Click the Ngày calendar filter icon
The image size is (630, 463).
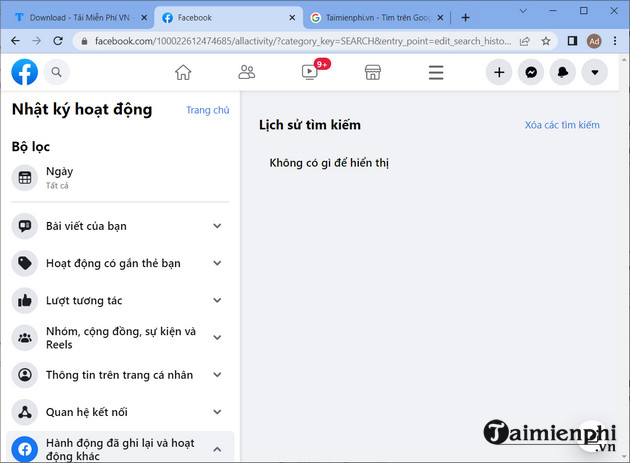pyautogui.click(x=25, y=177)
